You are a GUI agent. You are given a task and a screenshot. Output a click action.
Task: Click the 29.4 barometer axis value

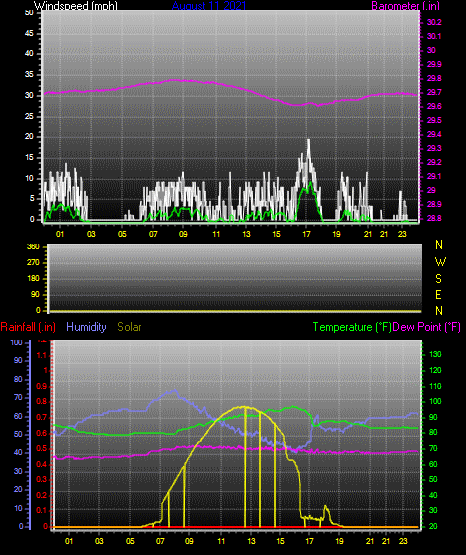click(x=434, y=135)
